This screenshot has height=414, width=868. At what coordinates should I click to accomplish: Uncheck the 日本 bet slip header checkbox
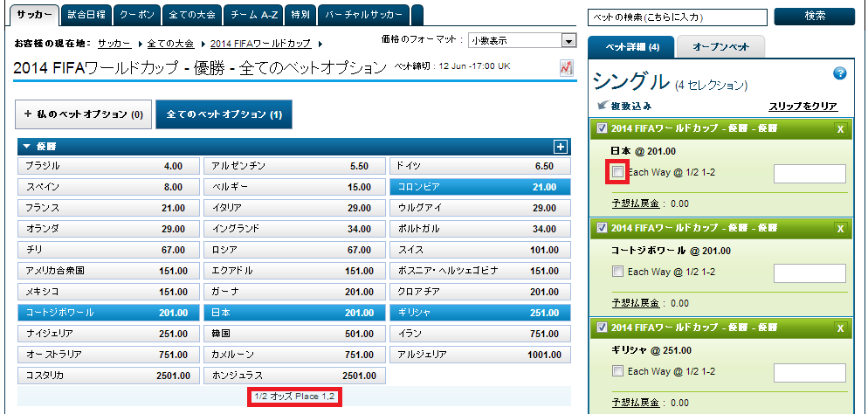pyautogui.click(x=602, y=128)
